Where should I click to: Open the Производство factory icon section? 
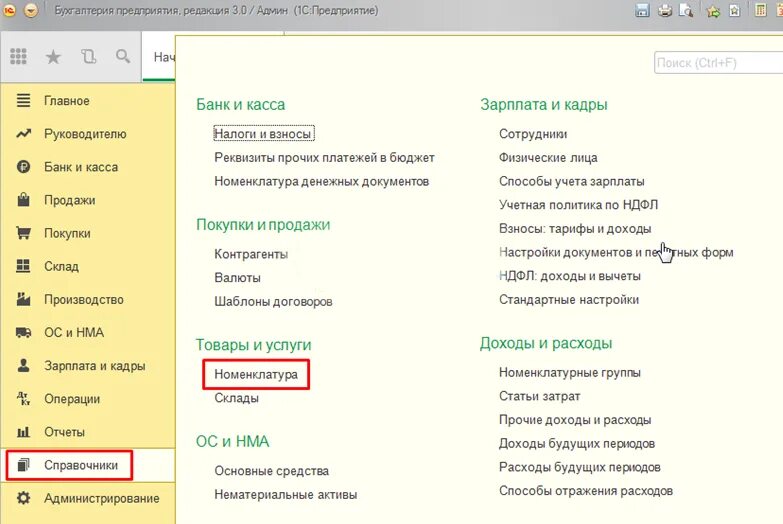coord(23,299)
